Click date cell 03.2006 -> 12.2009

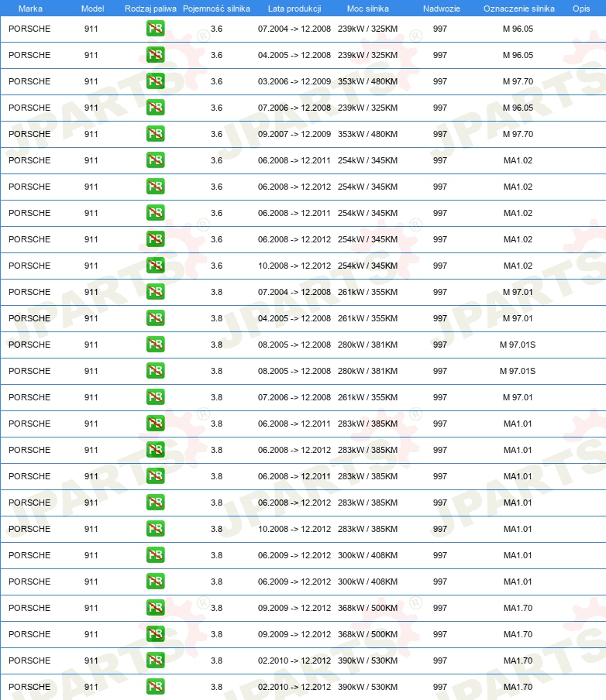pos(294,81)
